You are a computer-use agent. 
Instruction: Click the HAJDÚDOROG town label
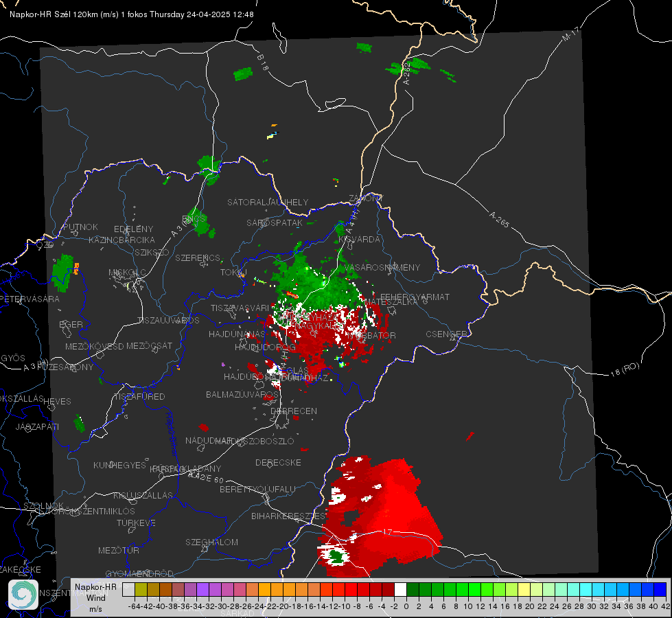(x=265, y=347)
